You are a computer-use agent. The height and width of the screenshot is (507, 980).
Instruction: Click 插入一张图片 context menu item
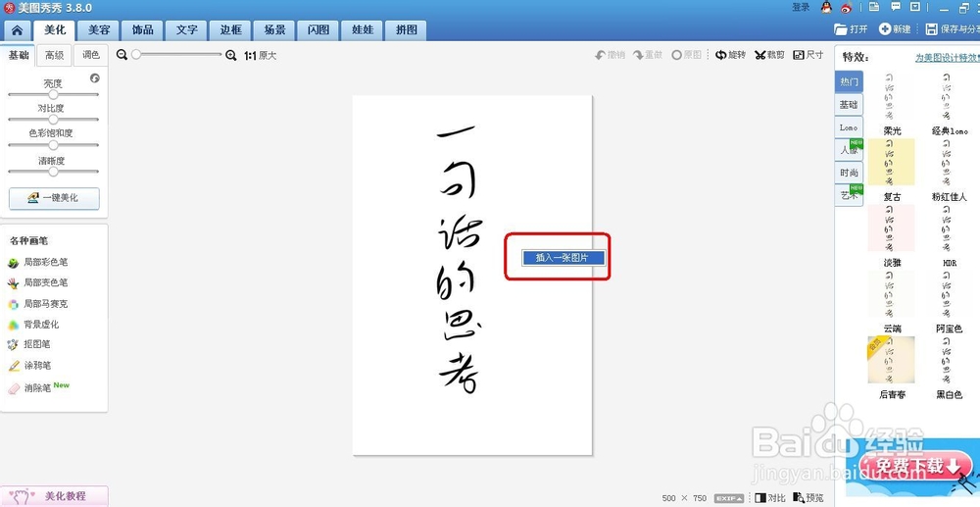[x=563, y=257]
